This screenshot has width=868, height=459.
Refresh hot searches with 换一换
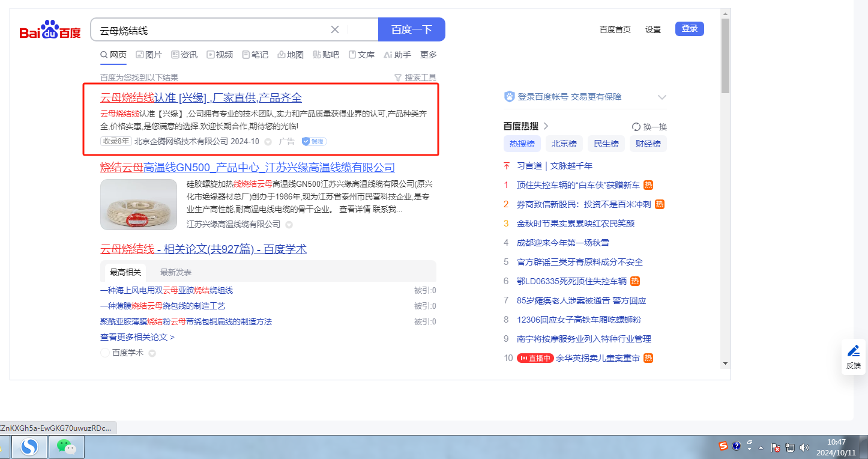649,127
